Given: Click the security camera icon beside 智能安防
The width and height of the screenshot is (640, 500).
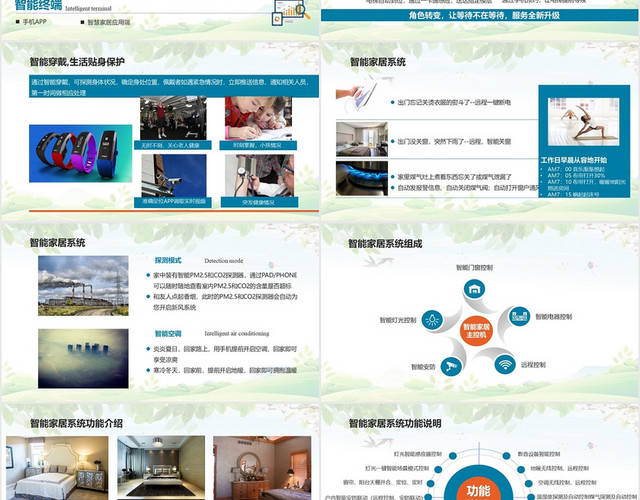Looking at the screenshot, I should [451, 366].
